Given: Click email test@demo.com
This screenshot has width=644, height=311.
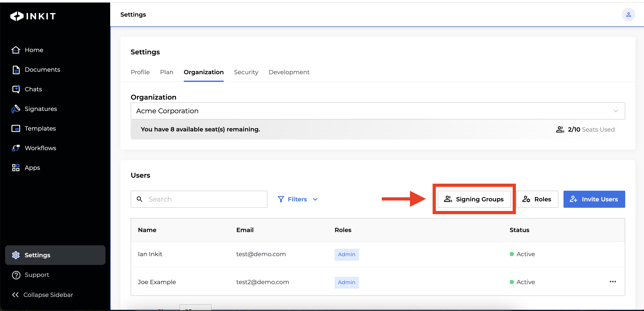Looking at the screenshot, I should [261, 254].
